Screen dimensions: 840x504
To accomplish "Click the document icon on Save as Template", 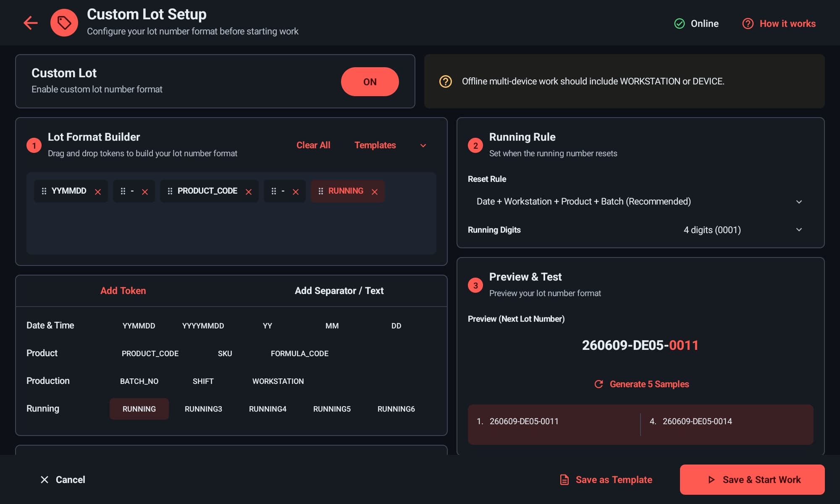I will tap(564, 480).
